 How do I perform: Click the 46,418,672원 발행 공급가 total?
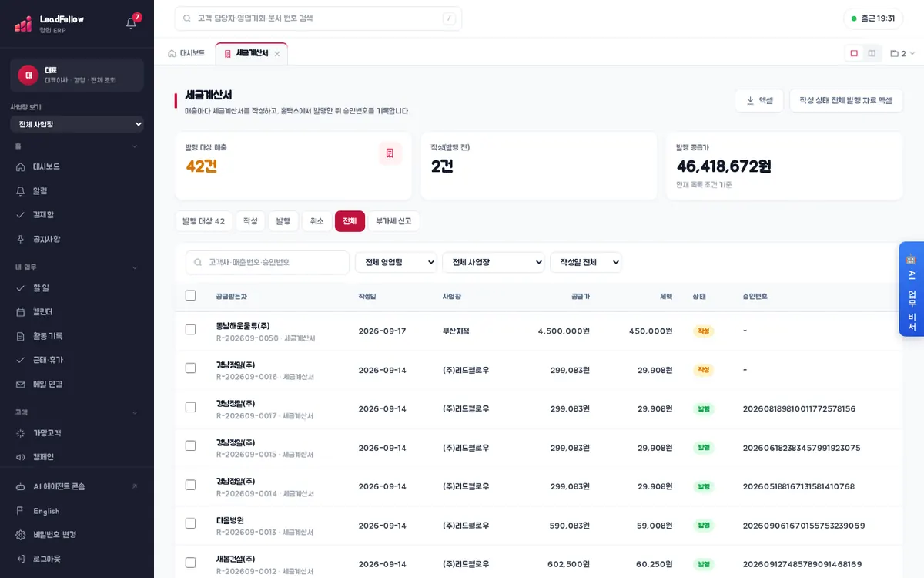724,166
